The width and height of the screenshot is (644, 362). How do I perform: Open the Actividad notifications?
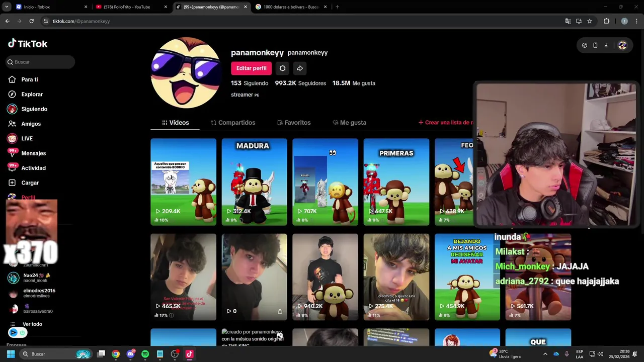33,168
